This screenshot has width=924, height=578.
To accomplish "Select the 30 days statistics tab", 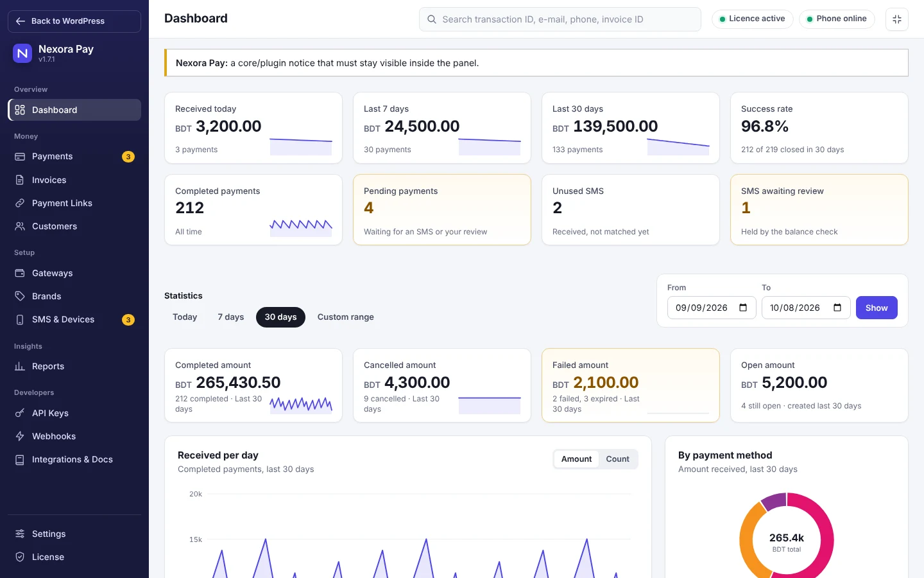I will [x=280, y=317].
